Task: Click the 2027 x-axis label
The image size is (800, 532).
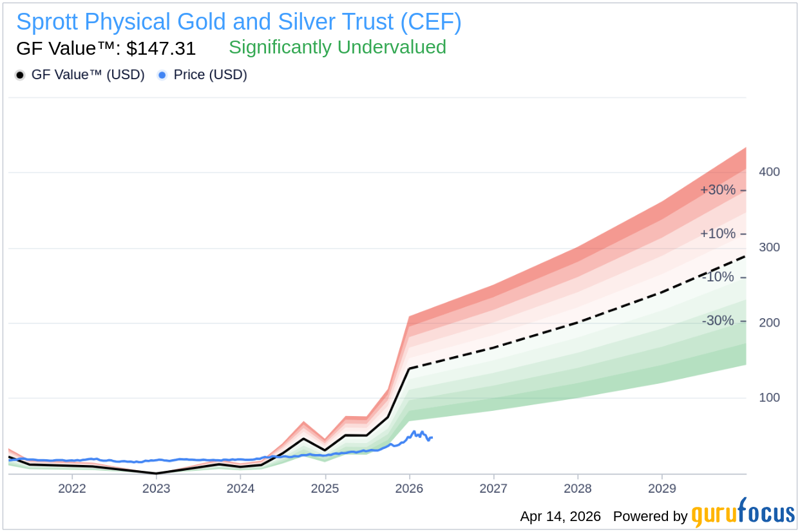Action: pyautogui.click(x=494, y=488)
